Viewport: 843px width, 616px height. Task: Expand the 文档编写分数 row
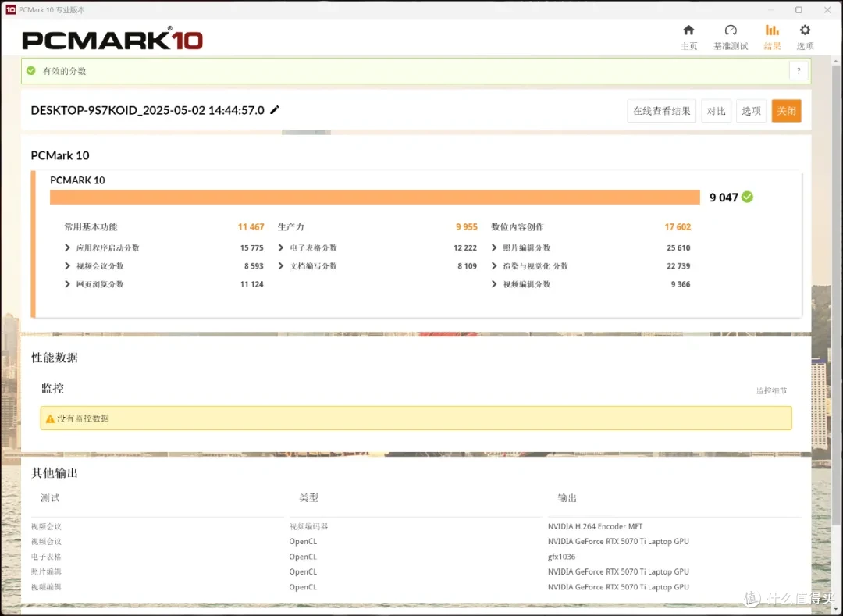[281, 266]
